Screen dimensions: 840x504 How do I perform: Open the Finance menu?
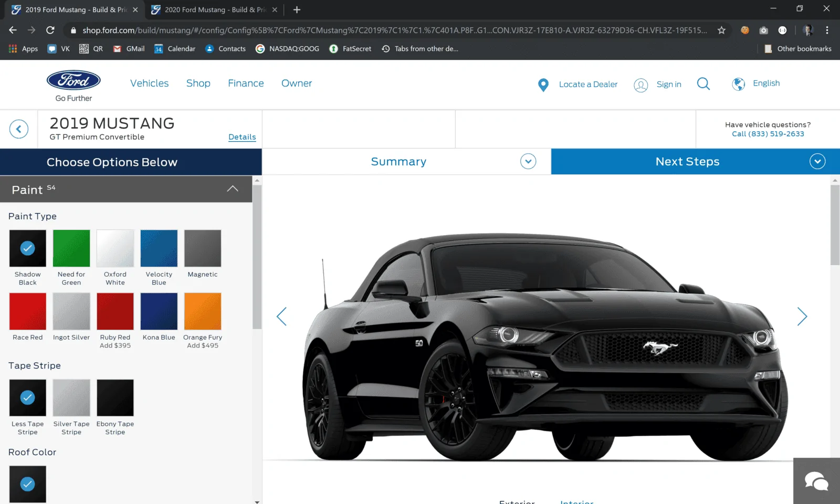click(x=246, y=83)
